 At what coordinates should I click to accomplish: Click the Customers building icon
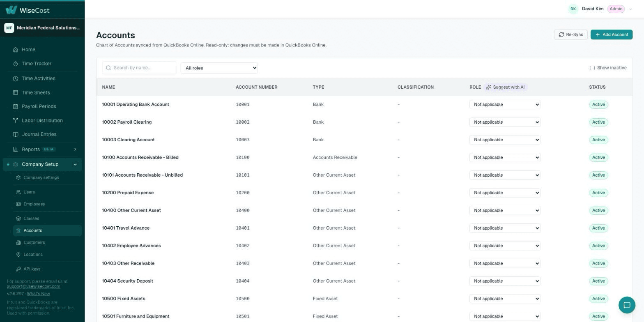(x=18, y=243)
